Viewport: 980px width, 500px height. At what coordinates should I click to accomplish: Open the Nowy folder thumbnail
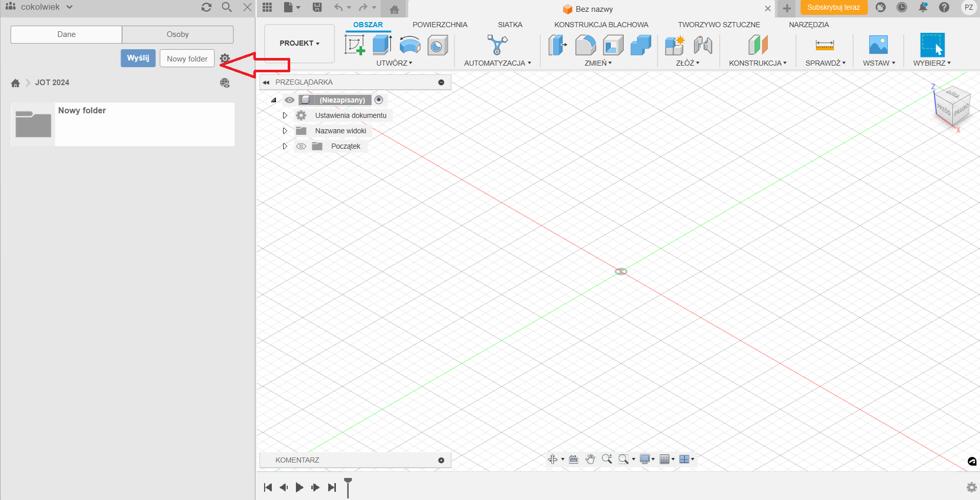33,124
